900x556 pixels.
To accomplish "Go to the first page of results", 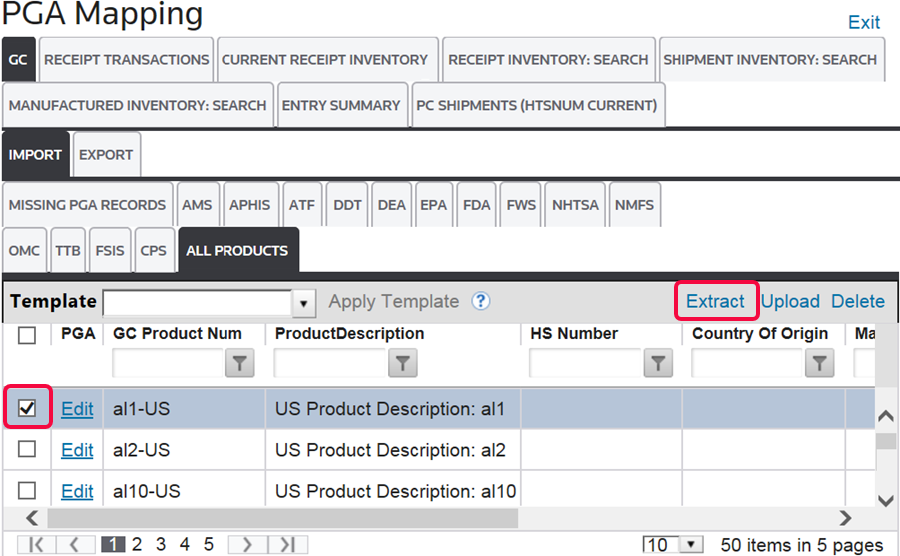I will (x=37, y=544).
